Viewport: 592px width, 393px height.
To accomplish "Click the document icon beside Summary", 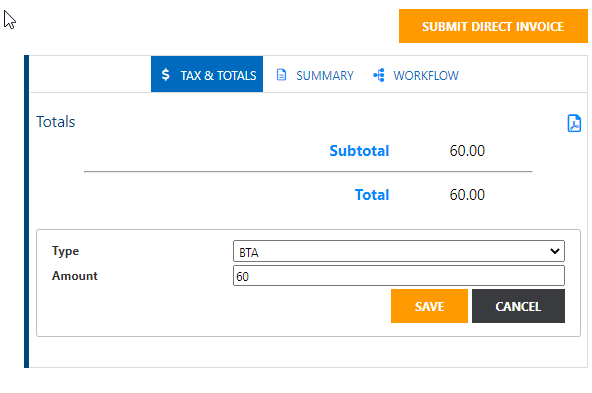I will tap(281, 75).
